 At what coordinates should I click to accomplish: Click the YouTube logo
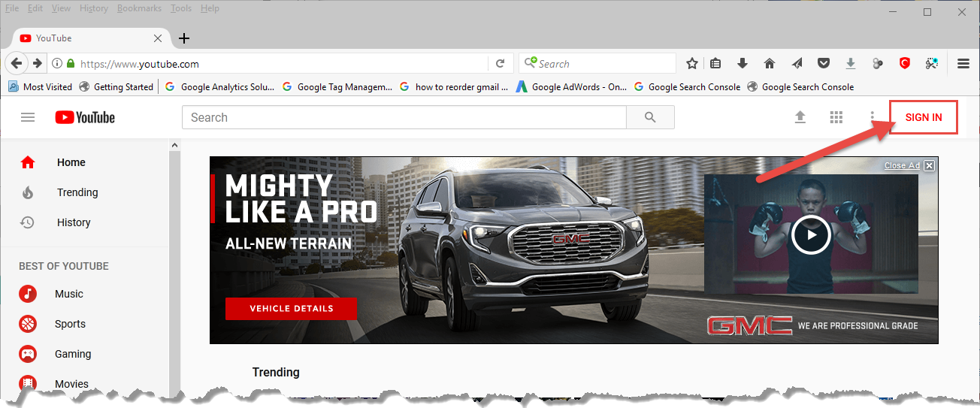85,117
